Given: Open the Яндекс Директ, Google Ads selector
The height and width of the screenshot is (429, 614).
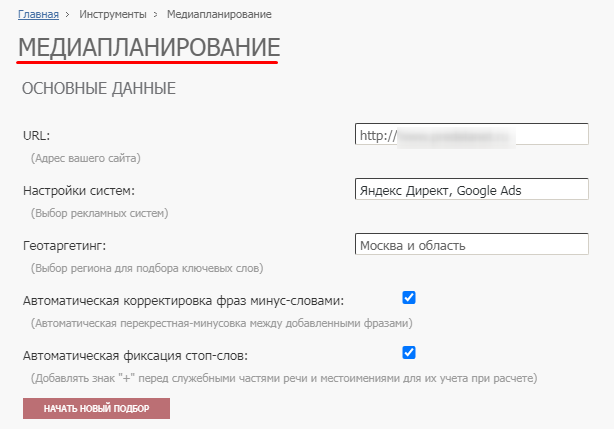Looking at the screenshot, I should tap(472, 190).
